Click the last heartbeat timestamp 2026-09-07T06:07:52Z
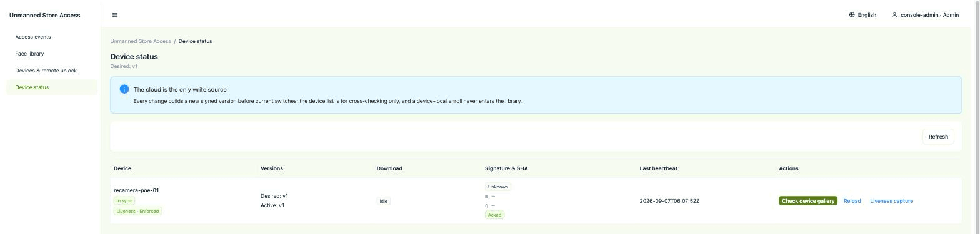Viewport: 980px width, 234px height. 669,201
